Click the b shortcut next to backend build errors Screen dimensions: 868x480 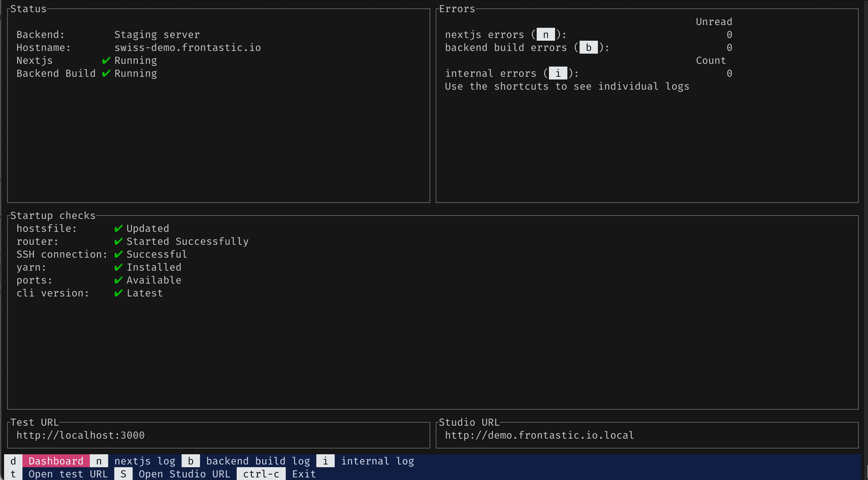click(588, 47)
